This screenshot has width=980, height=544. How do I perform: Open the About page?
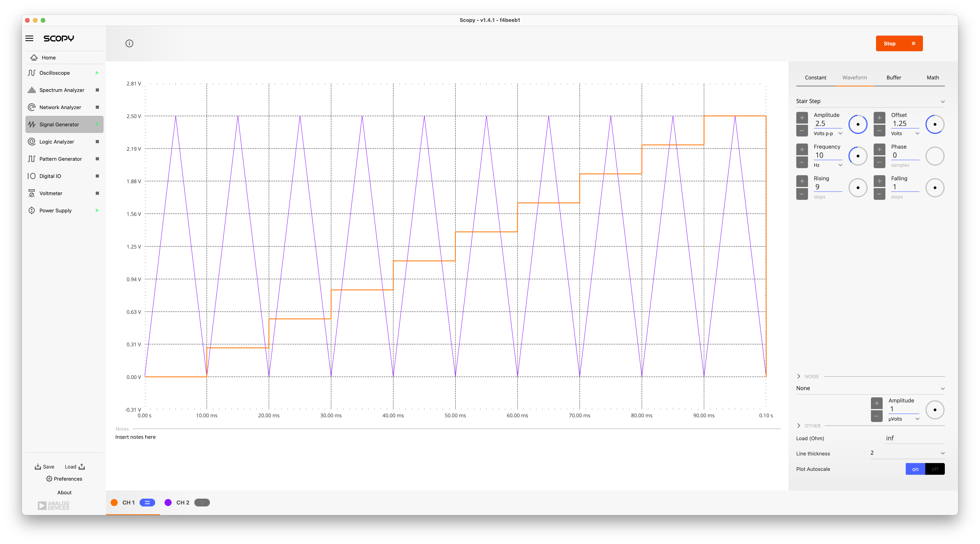pos(64,492)
